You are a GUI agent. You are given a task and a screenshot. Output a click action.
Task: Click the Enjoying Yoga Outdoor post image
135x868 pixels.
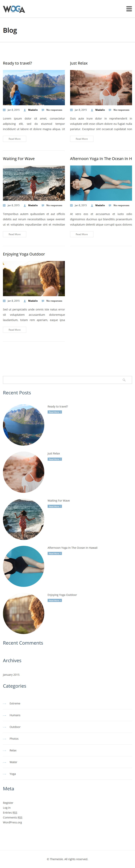click(34, 279)
